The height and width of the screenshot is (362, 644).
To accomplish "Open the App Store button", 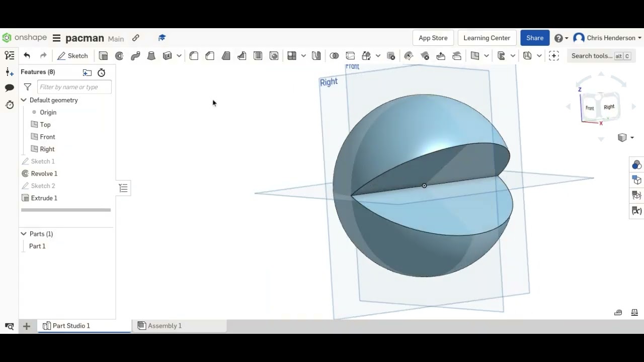I will tap(433, 38).
